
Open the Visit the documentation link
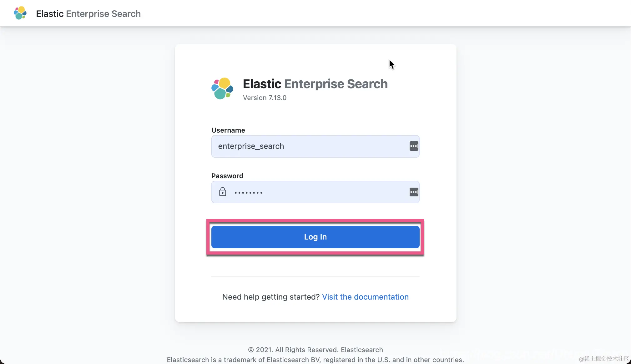click(365, 297)
